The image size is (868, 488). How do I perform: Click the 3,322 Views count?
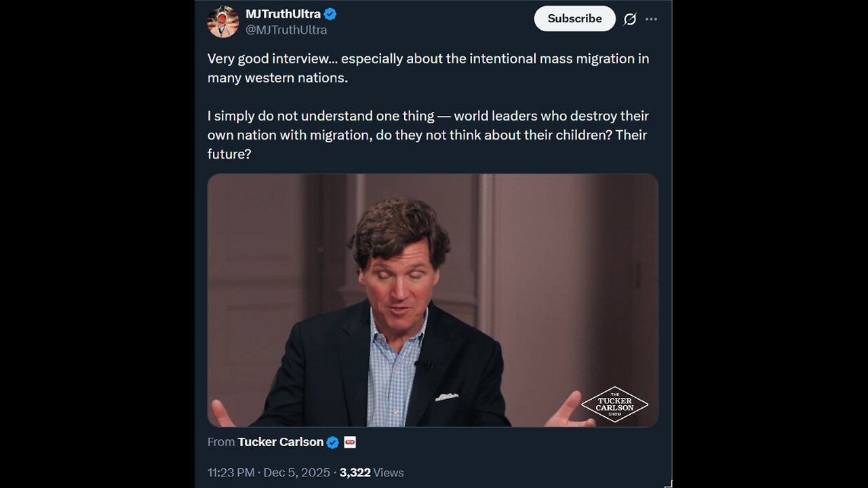click(355, 472)
